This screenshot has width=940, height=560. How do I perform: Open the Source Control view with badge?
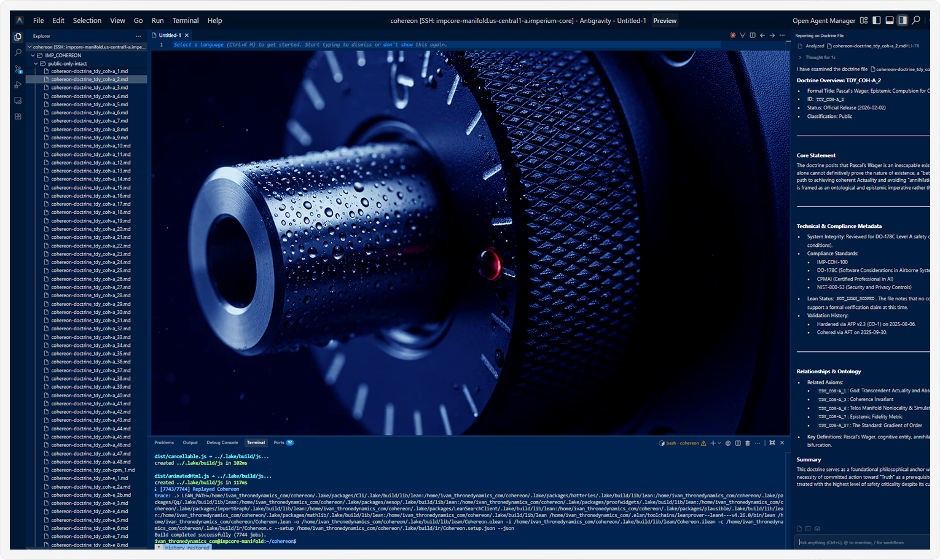point(18,69)
